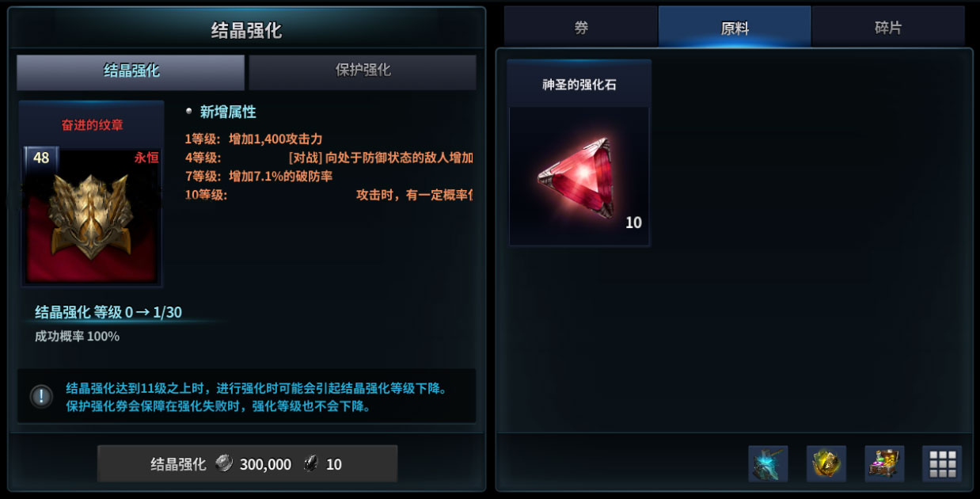Click the 10等级 attribute line
Viewport: 980px width, 499px height.
[x=329, y=195]
